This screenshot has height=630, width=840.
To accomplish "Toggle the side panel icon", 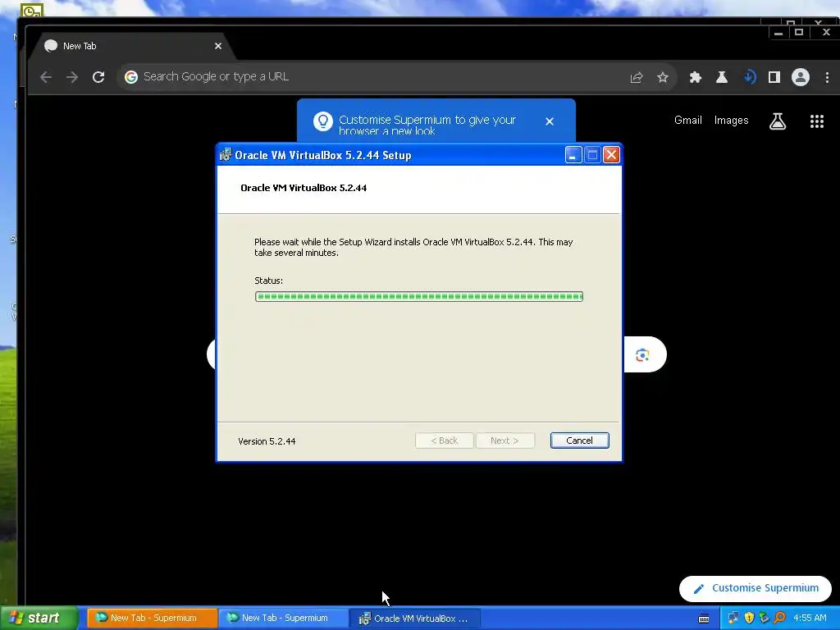I will [x=774, y=77].
